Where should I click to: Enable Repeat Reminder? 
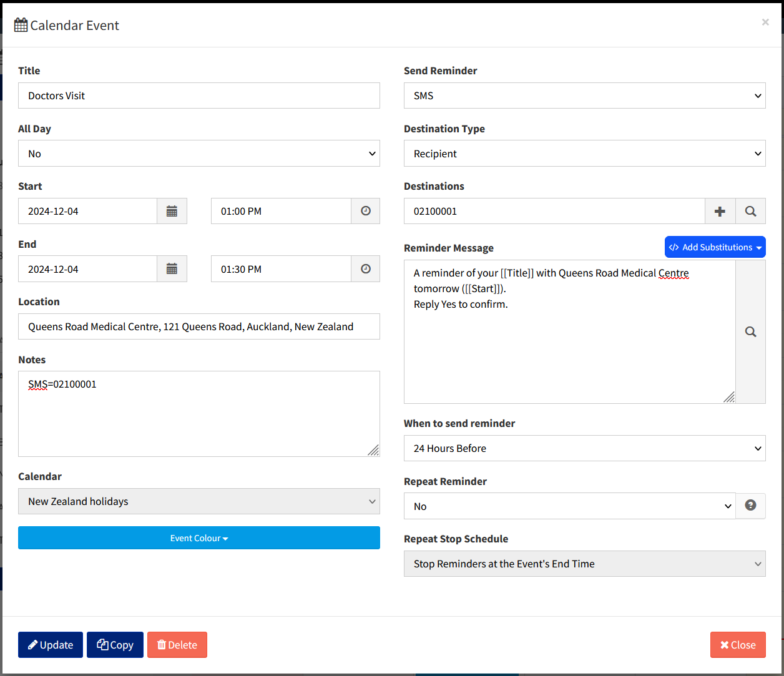[x=570, y=506]
